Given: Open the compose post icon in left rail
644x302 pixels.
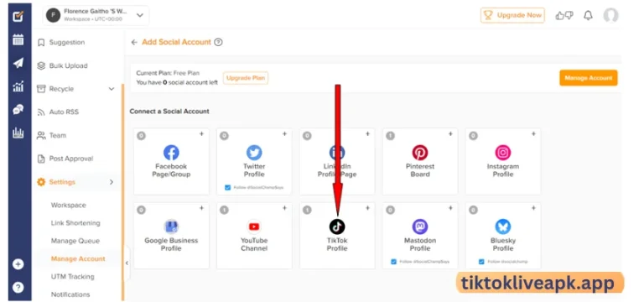Looking at the screenshot, I should point(18,16).
